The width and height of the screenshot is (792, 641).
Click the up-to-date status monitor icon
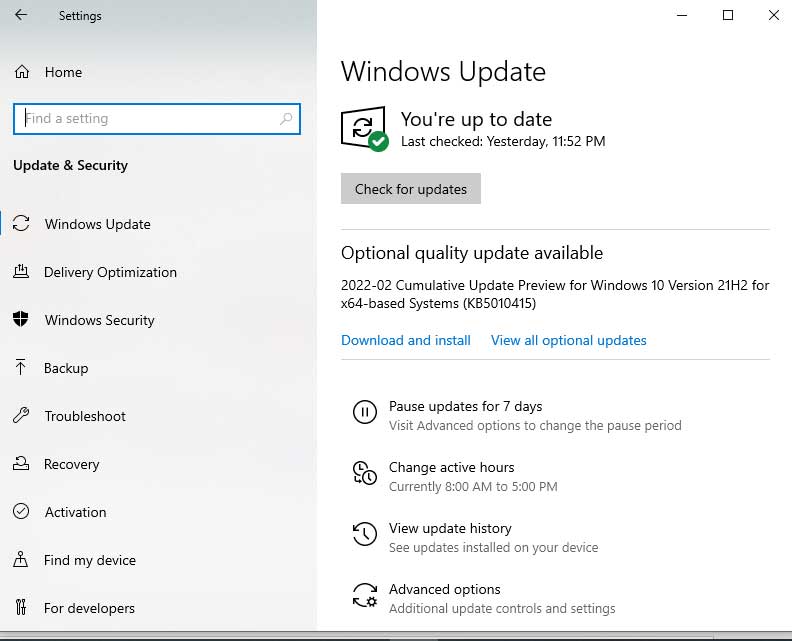365,128
